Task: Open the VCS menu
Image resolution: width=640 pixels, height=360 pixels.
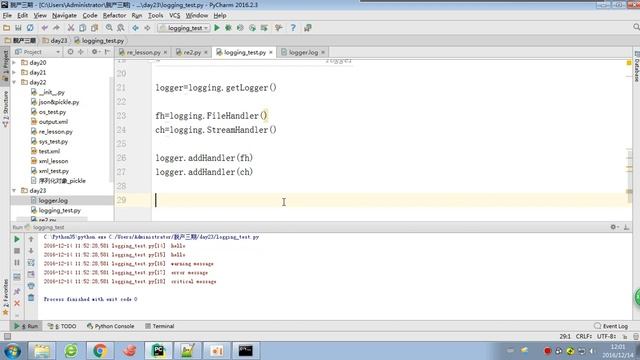Action: (174, 16)
